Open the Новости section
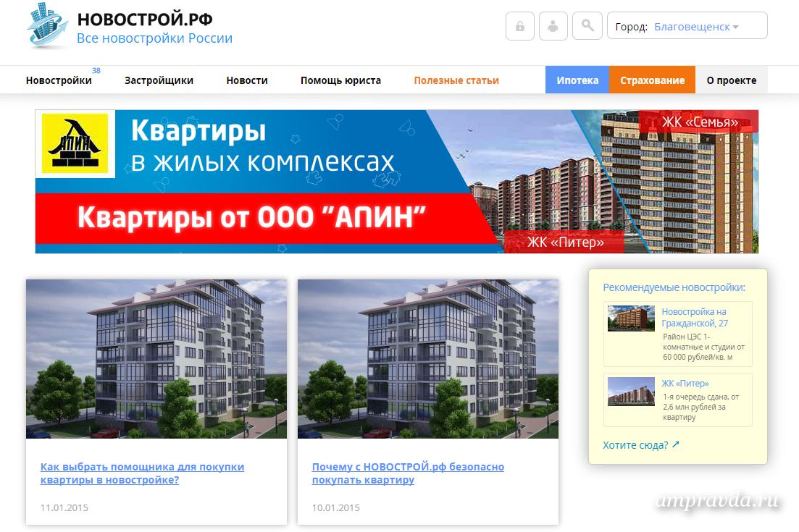 click(247, 80)
